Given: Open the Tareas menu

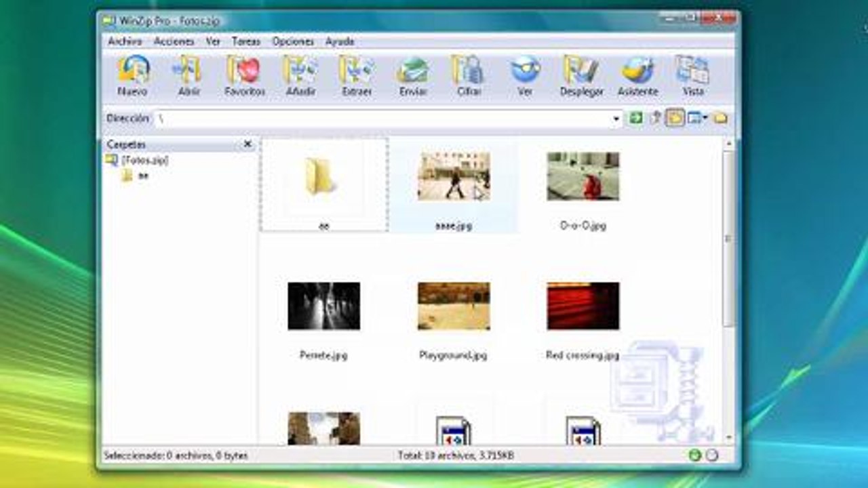Looking at the screenshot, I should click(x=246, y=41).
